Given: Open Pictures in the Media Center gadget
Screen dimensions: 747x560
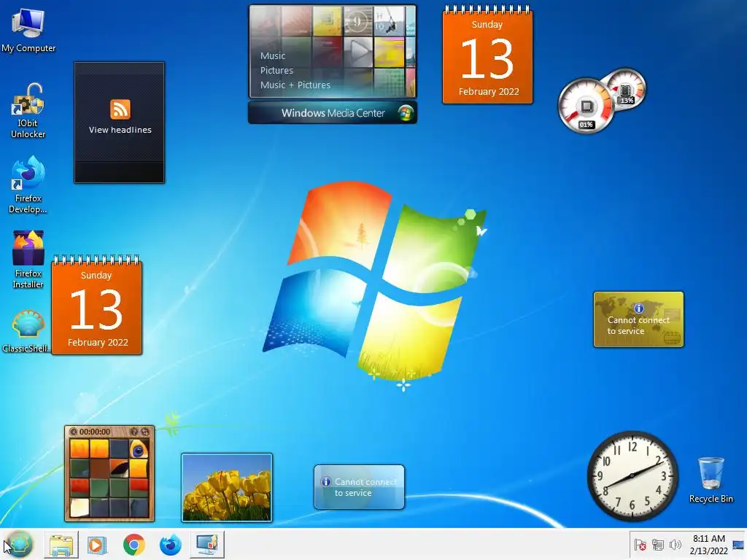Looking at the screenshot, I should point(276,71).
